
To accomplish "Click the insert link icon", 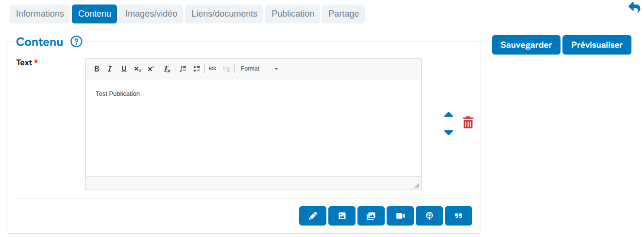I will (212, 69).
